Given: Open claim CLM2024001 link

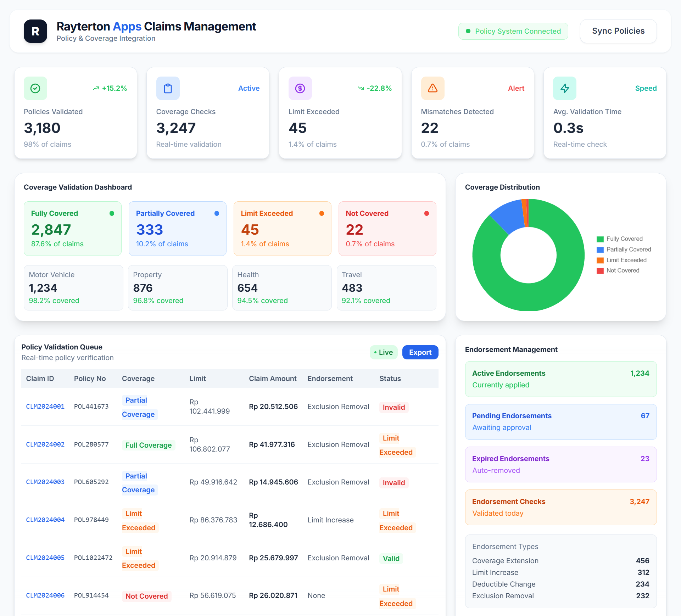Looking at the screenshot, I should [45, 407].
